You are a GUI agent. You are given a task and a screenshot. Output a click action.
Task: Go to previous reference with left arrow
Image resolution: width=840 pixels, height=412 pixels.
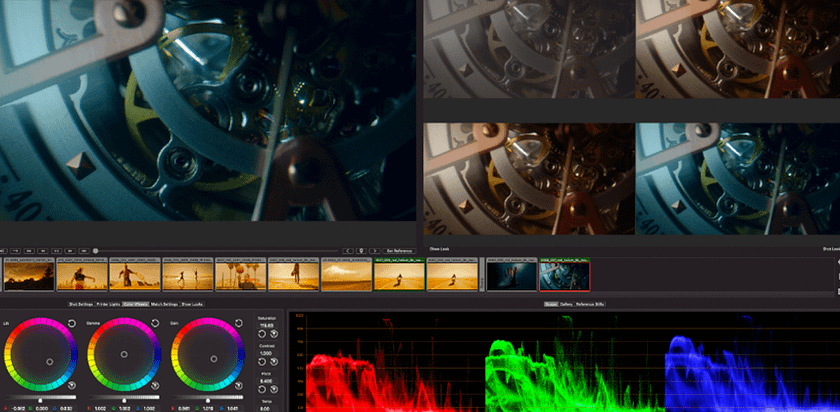(x=348, y=250)
